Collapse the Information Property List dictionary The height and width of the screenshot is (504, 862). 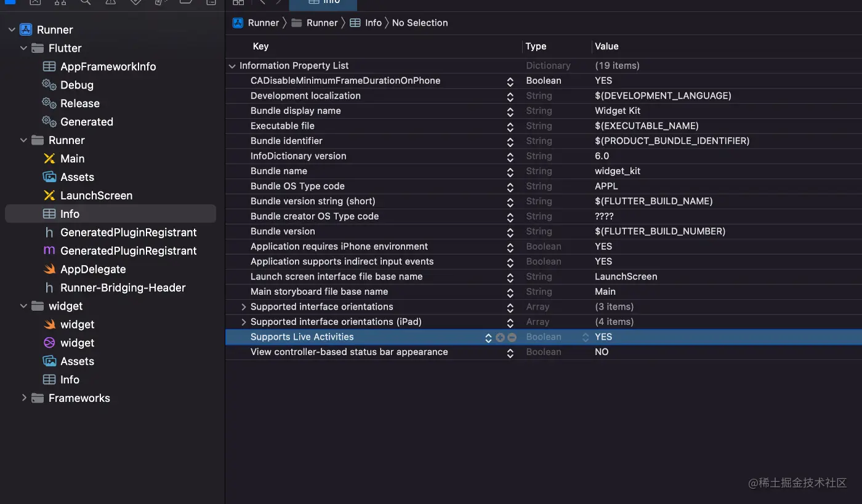click(232, 66)
